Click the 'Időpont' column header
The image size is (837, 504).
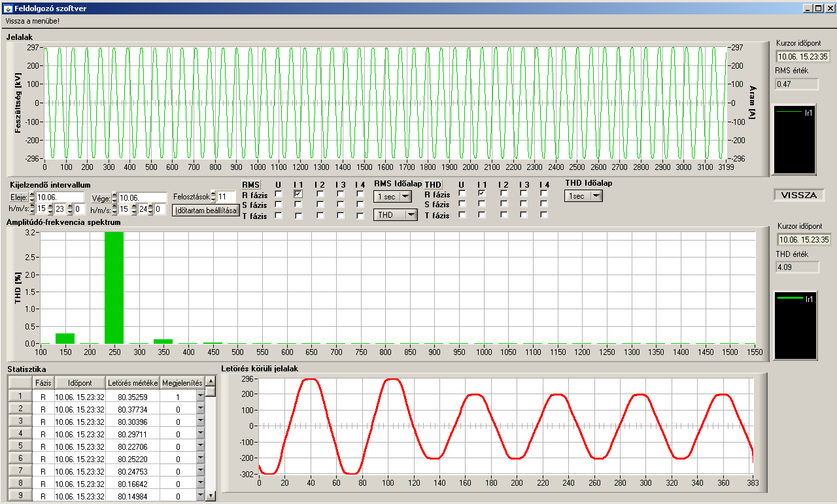[80, 383]
